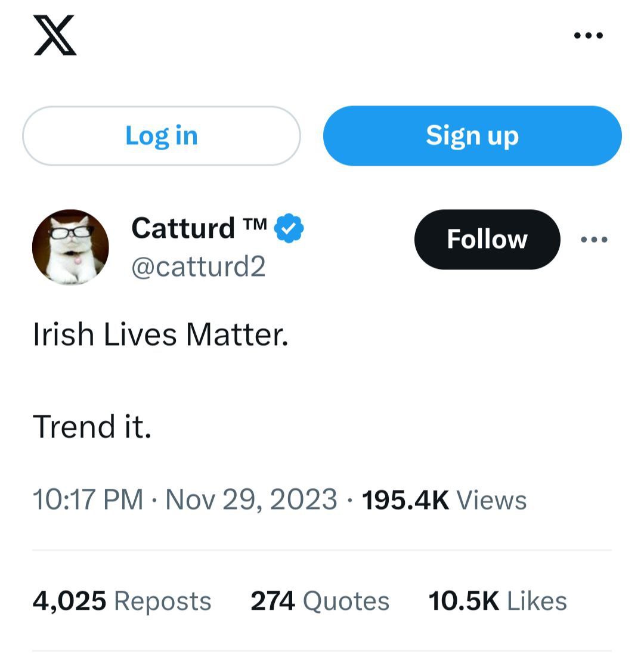The height and width of the screenshot is (661, 644).
Task: Click the "Irish Lives Matter." text
Action: click(x=160, y=334)
